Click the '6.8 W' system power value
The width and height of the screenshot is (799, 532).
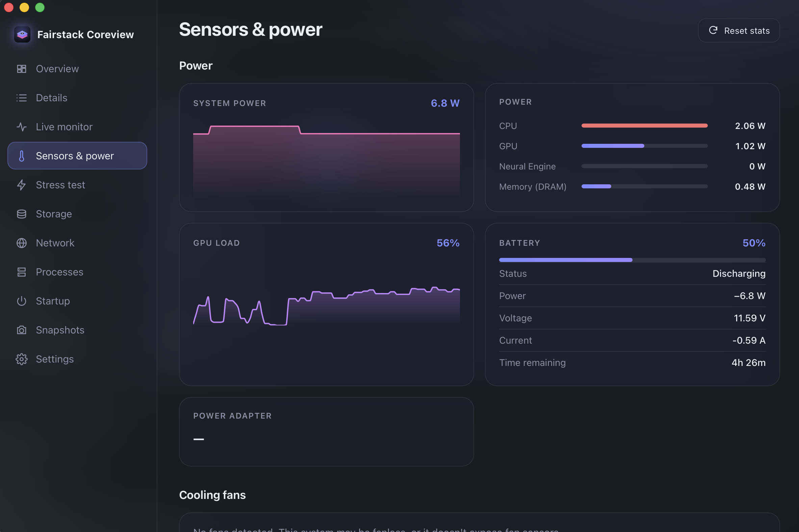coord(445,103)
